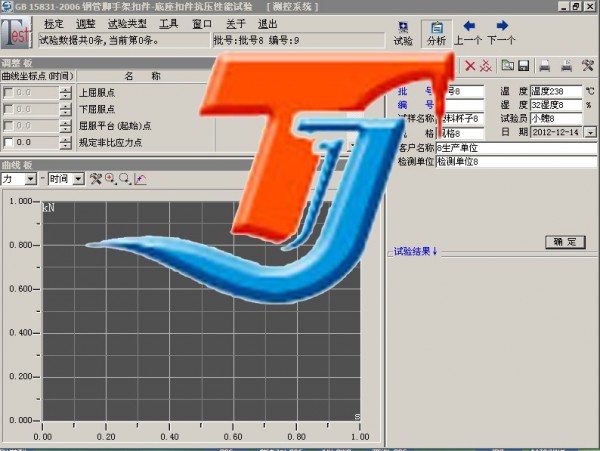Click the 退出 exit menu

(x=267, y=24)
